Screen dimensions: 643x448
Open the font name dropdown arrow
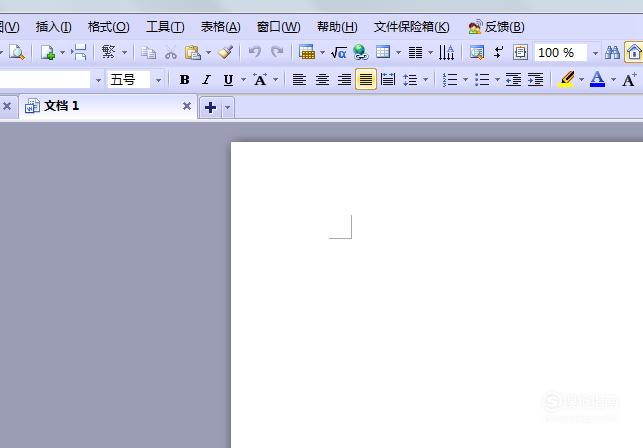[x=98, y=80]
